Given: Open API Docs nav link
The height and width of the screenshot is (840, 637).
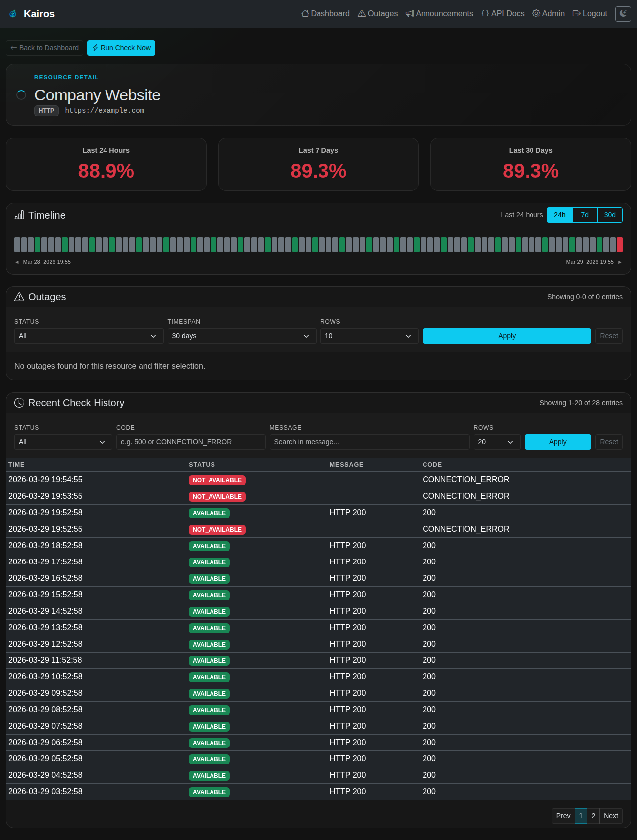Looking at the screenshot, I should (x=503, y=14).
